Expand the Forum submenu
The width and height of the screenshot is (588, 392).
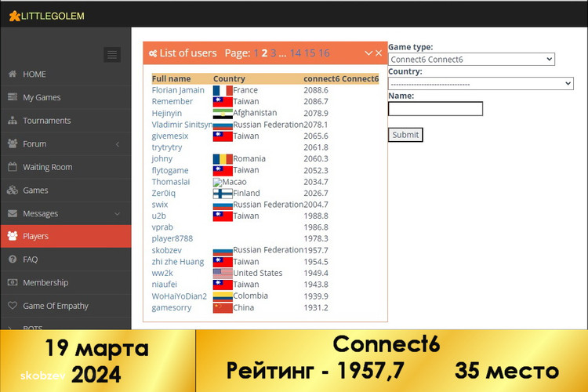[117, 144]
